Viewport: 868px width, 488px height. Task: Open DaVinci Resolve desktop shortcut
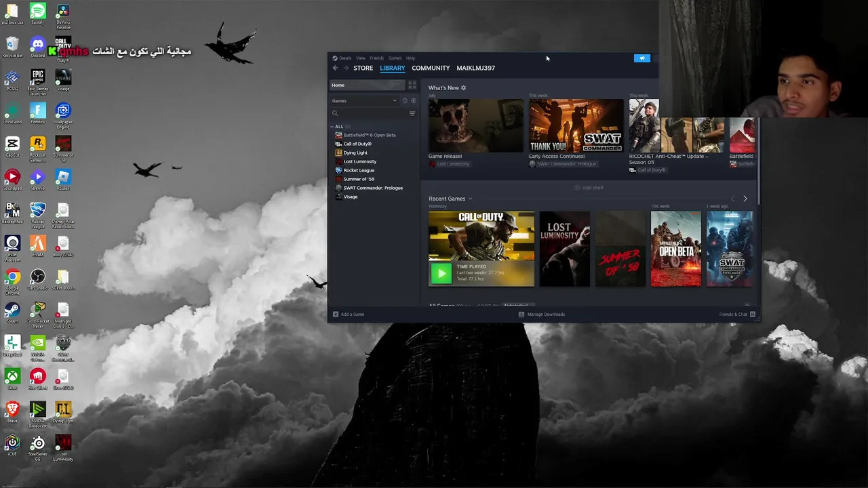coord(63,15)
